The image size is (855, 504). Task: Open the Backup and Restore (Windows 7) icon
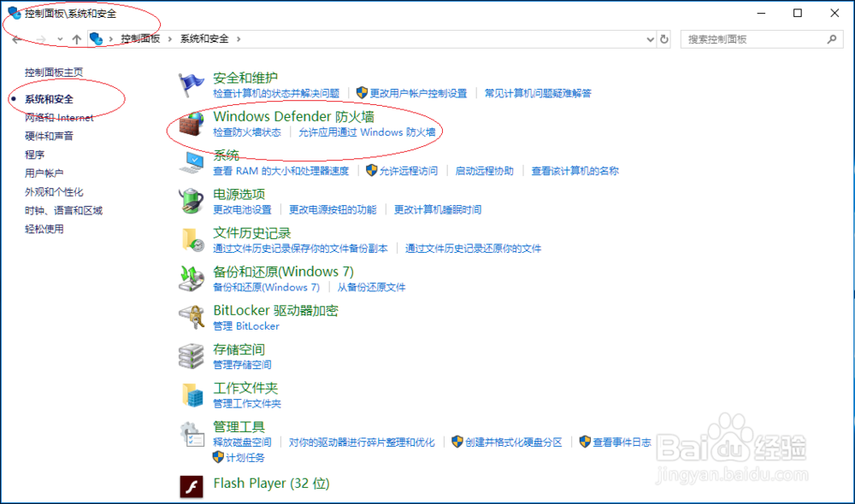[x=192, y=278]
